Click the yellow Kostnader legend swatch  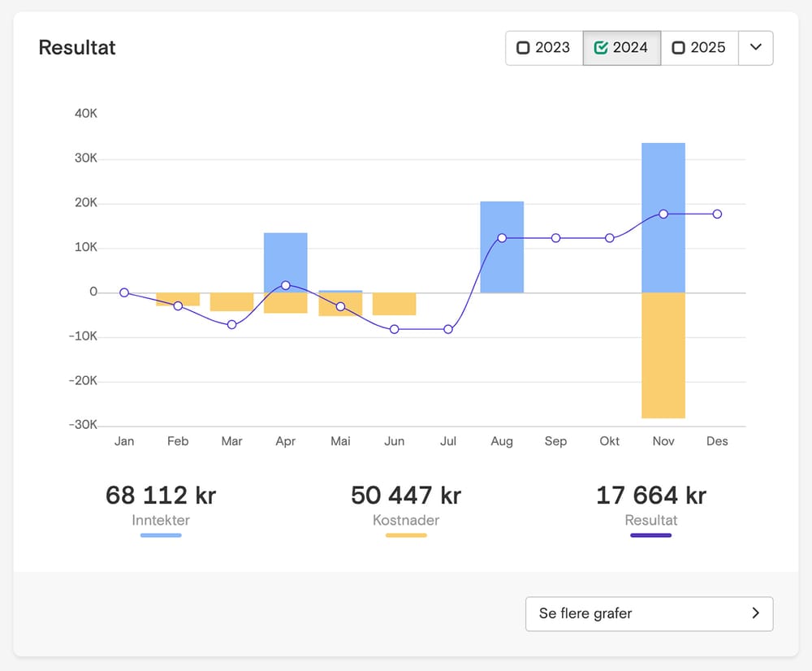coord(406,535)
